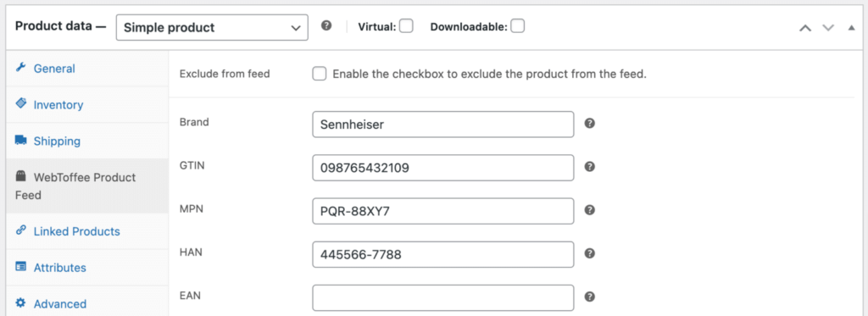The image size is (868, 316).
Task: Click the help icon next to product type dropdown
Action: click(326, 25)
